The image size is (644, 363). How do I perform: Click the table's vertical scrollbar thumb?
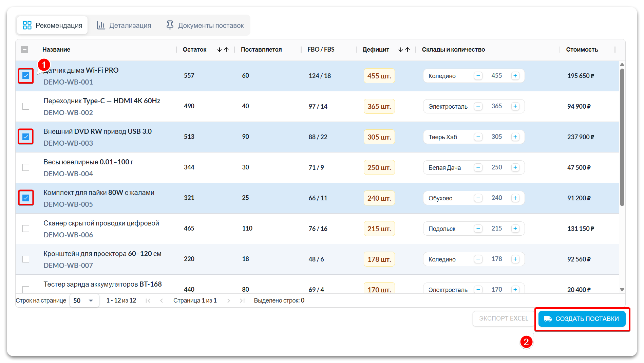tap(622, 136)
